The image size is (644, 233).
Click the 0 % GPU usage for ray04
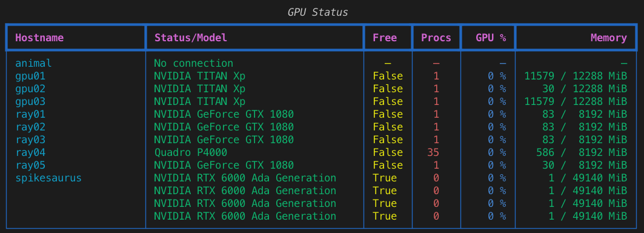[x=497, y=152]
